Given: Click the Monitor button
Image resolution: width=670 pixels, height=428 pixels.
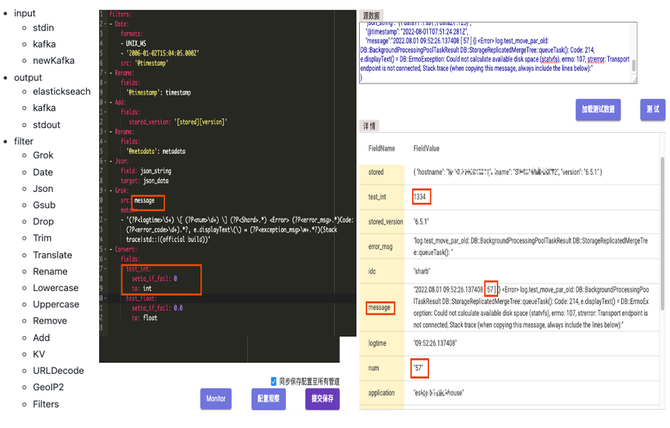Looking at the screenshot, I should [x=216, y=399].
